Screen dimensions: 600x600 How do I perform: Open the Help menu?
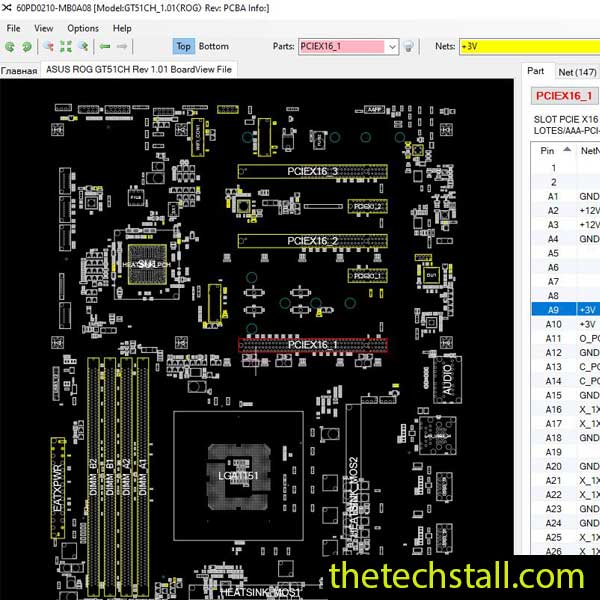pyautogui.click(x=122, y=28)
